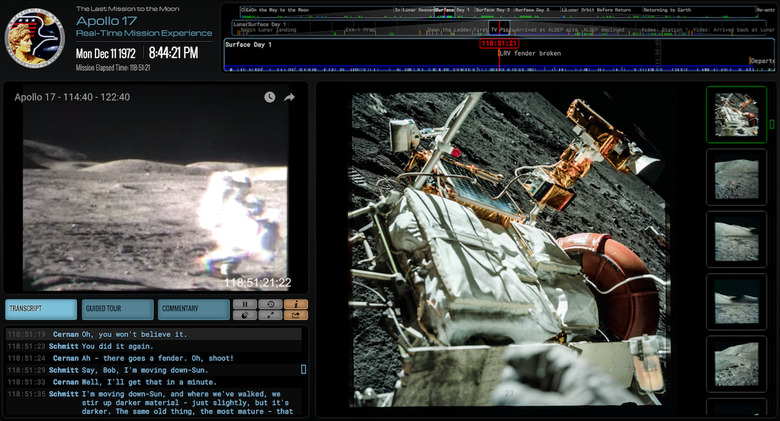Image resolution: width=780 pixels, height=421 pixels.
Task: Click the main LRV photograph
Action: (509, 249)
